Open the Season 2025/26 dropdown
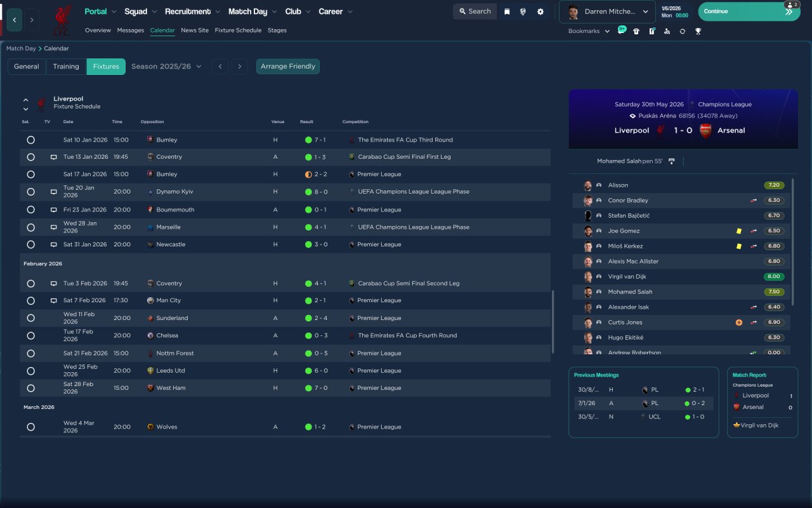The height and width of the screenshot is (508, 812). 166,66
